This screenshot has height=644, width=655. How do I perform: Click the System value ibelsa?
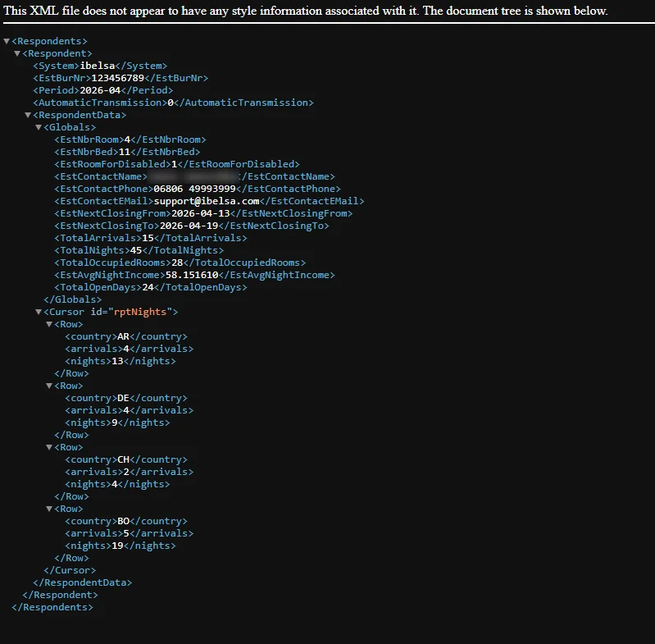[x=97, y=66]
